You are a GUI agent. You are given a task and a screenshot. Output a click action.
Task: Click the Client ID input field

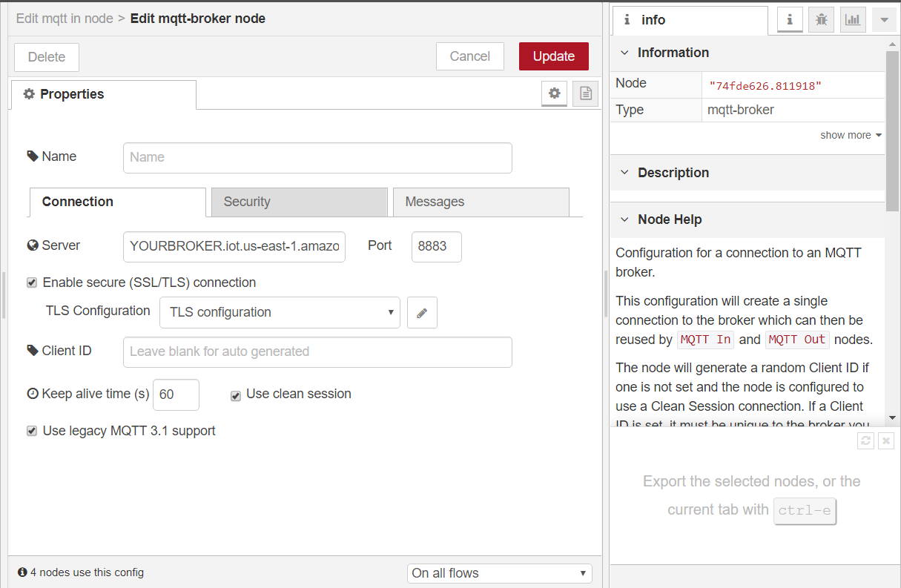coord(317,352)
